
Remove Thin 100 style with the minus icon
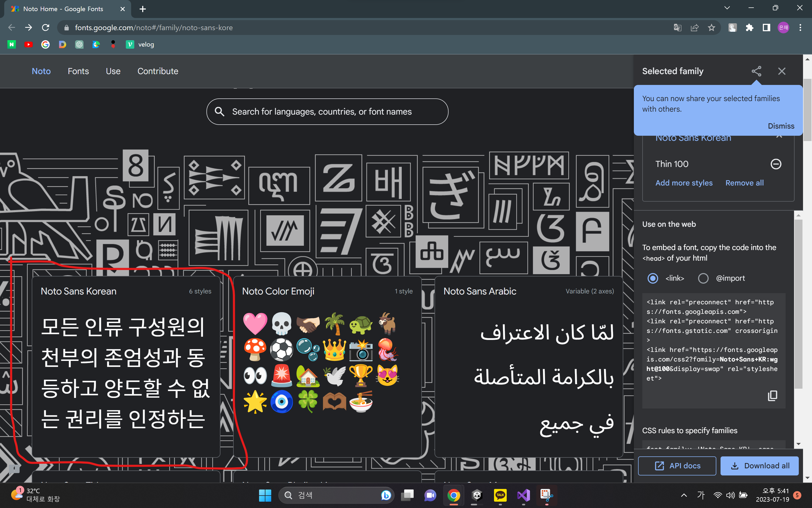pos(776,164)
